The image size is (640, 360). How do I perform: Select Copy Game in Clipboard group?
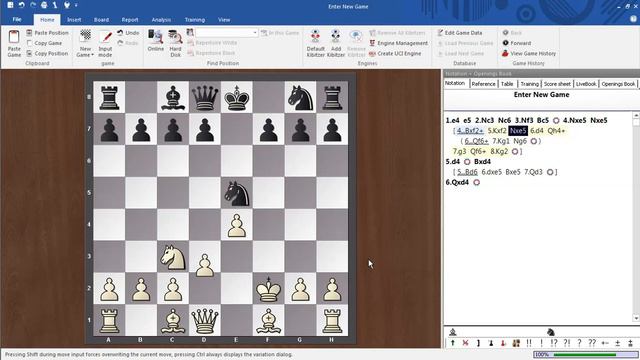click(x=44, y=43)
